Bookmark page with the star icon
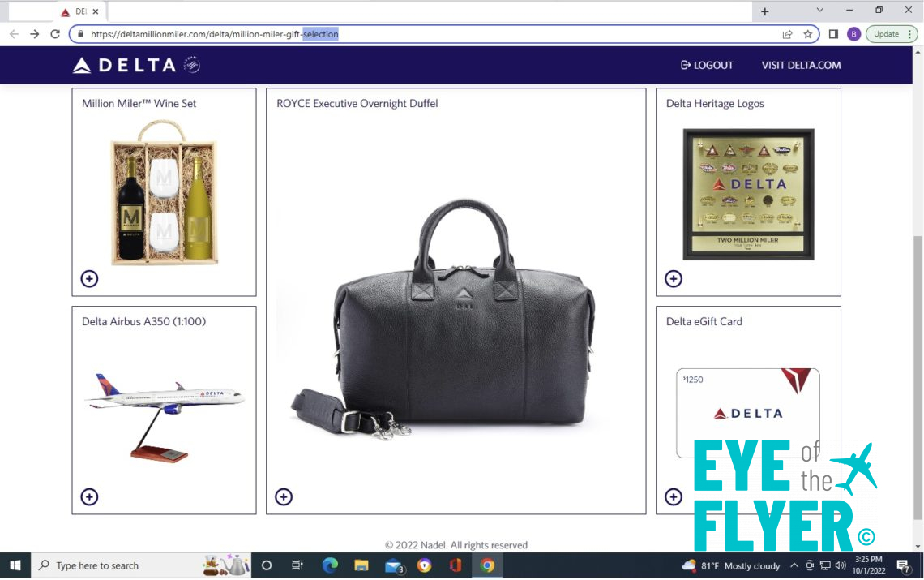Image resolution: width=924 pixels, height=580 pixels. [808, 34]
